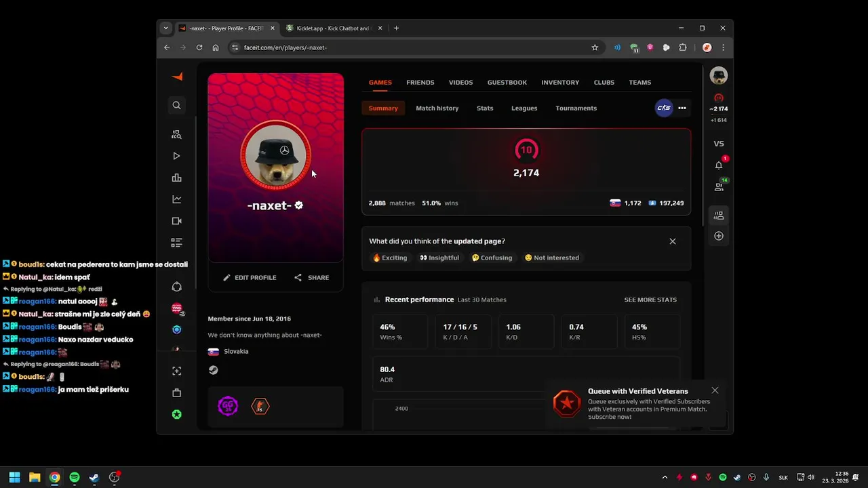Open the three-dots menu next to CS icon

[682, 108]
